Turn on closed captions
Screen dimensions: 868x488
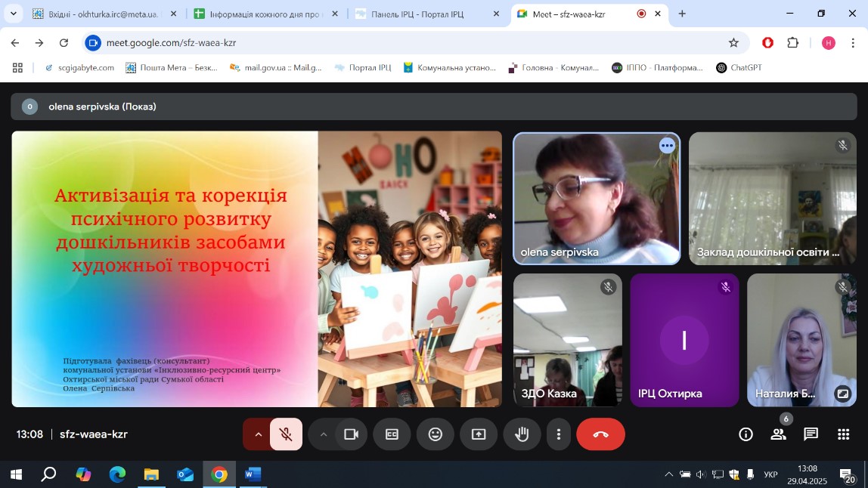pos(392,434)
